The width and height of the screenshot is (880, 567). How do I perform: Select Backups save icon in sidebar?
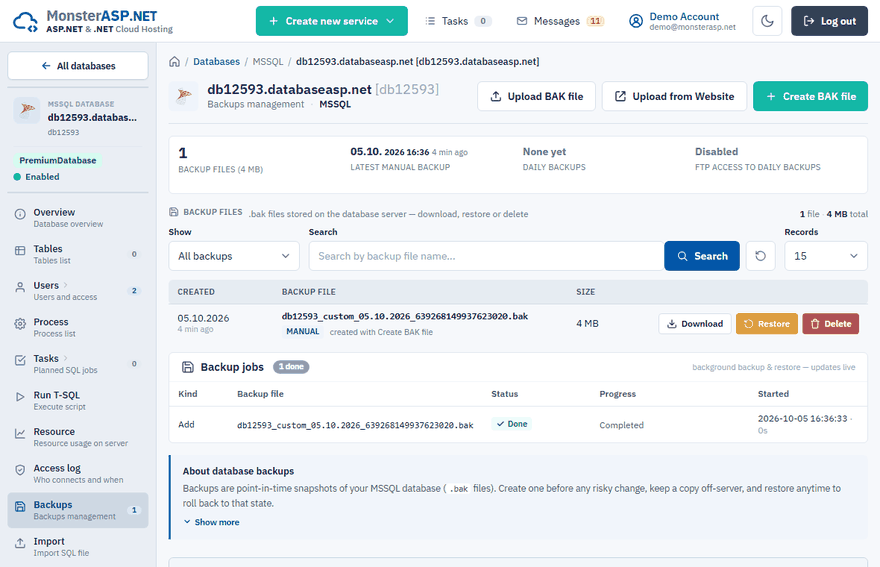click(x=20, y=506)
